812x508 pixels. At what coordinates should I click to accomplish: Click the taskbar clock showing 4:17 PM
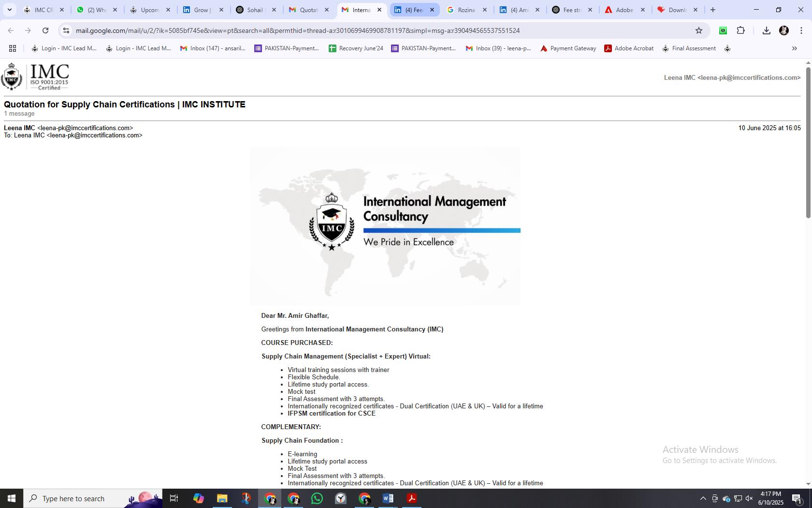(x=770, y=498)
